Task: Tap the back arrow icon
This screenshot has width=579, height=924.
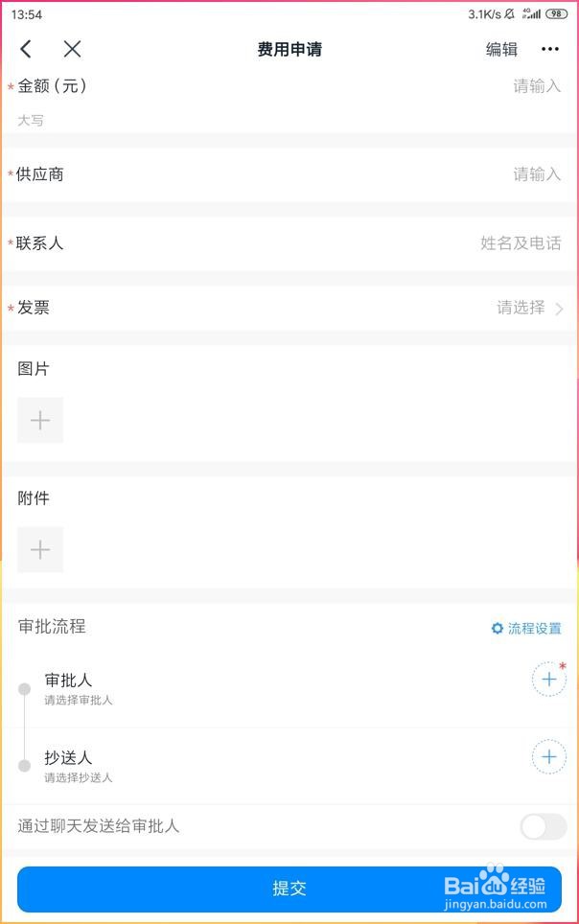Action: (x=26, y=50)
